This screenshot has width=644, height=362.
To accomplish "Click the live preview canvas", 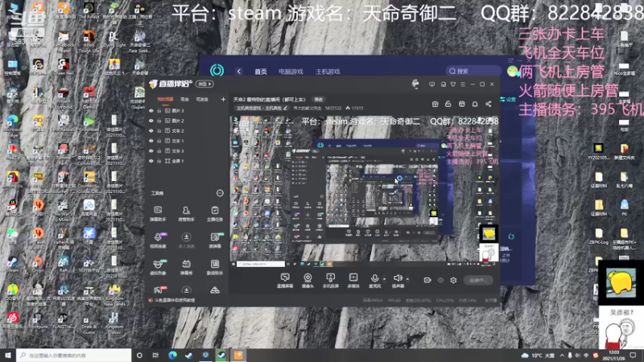I will point(364,191).
